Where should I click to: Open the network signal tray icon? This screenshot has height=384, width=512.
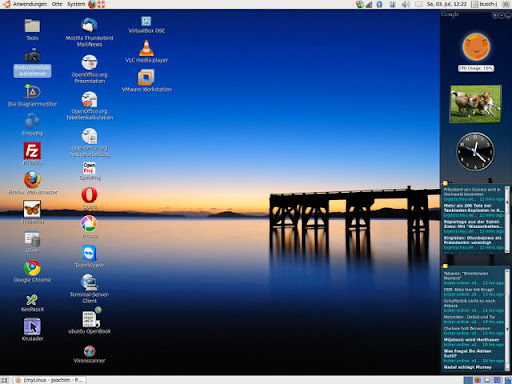(x=369, y=4)
